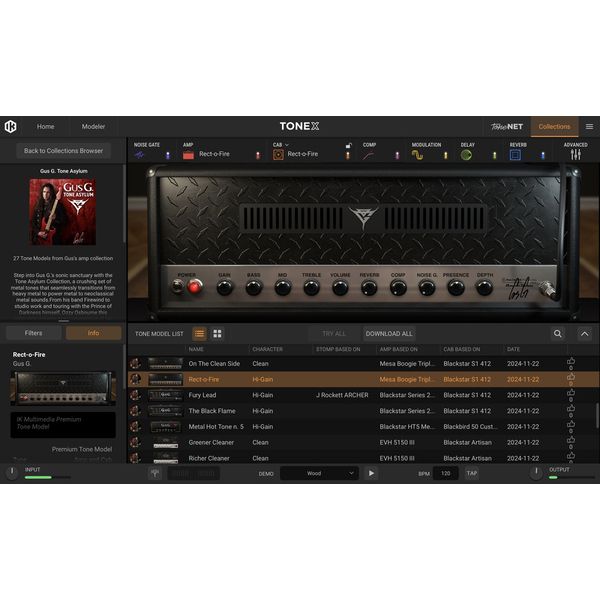This screenshot has width=600, height=600.
Task: Sort list by Character column
Action: click(x=267, y=349)
